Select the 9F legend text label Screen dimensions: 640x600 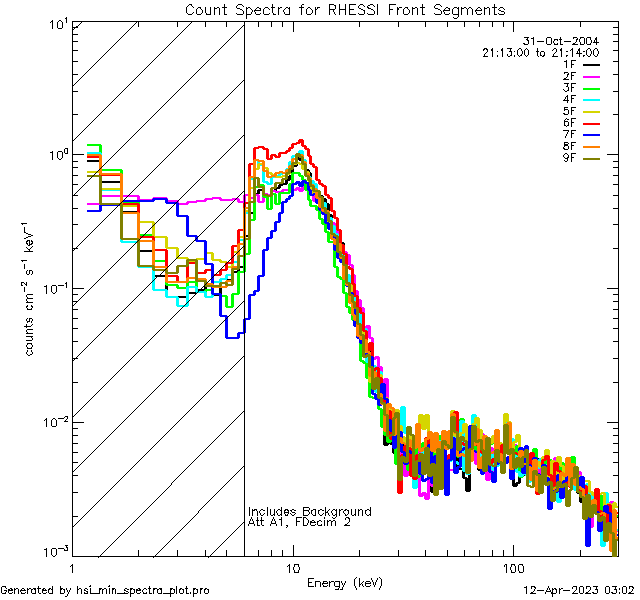(x=568, y=159)
